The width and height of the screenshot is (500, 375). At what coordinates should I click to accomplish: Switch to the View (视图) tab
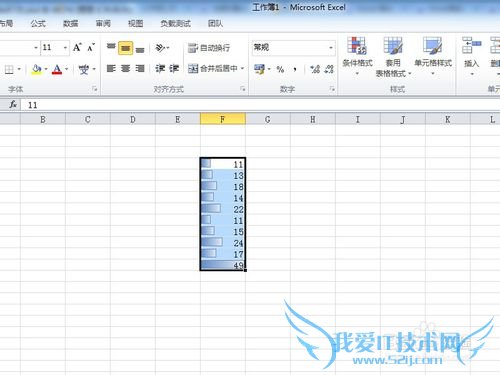tap(136, 24)
